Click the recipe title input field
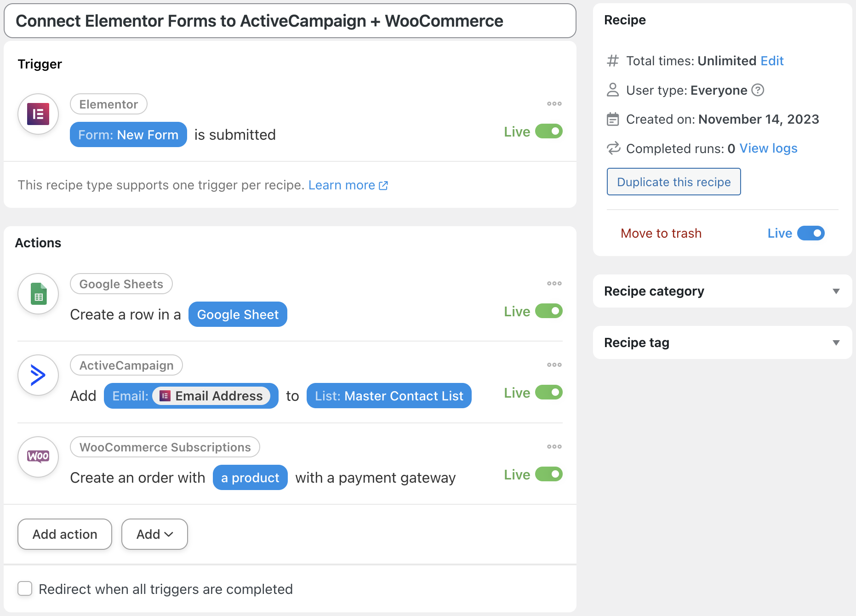This screenshot has height=616, width=856. [290, 21]
